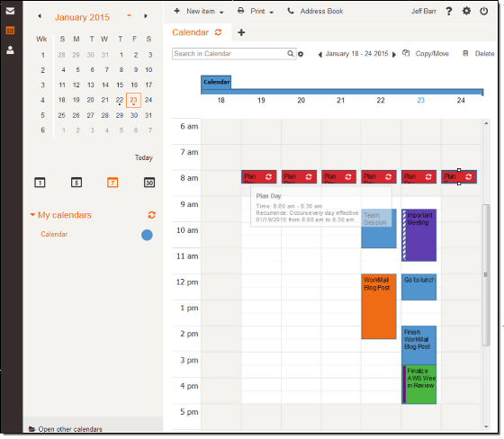The image size is (504, 439).
Task: Click the Jeff Barr user name
Action: (424, 12)
